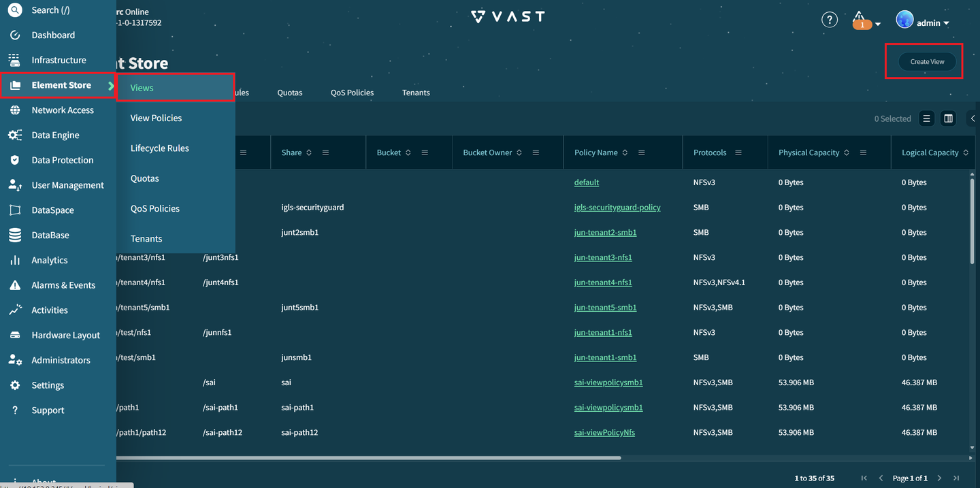
Task: Open Physical Capacity column menu icon
Action: click(x=863, y=152)
